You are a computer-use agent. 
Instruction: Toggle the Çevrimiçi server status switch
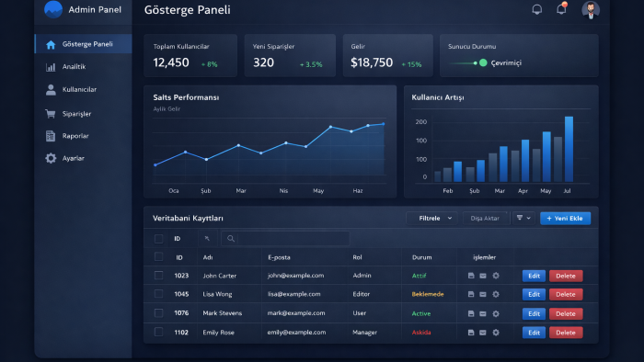[x=468, y=62]
